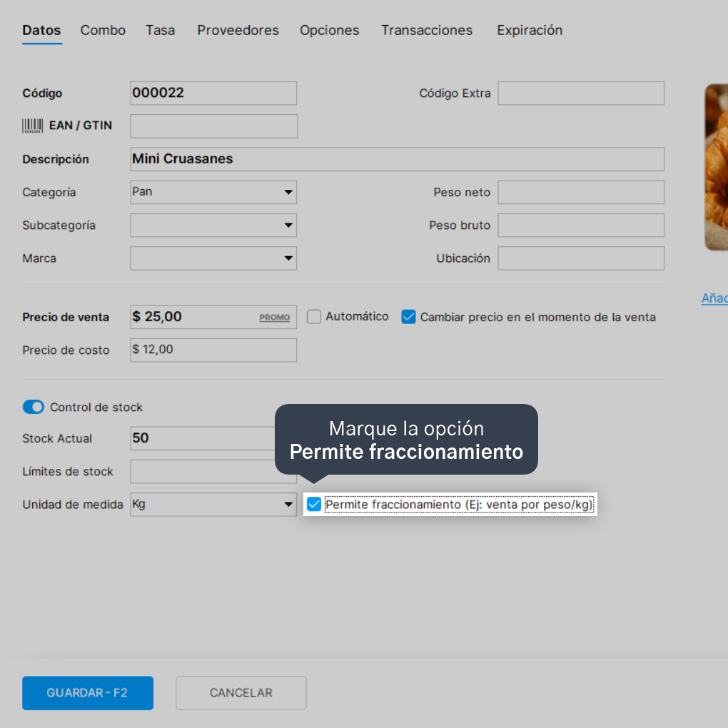728x728 pixels.
Task: Enable the Automático checkbox
Action: pos(314,317)
